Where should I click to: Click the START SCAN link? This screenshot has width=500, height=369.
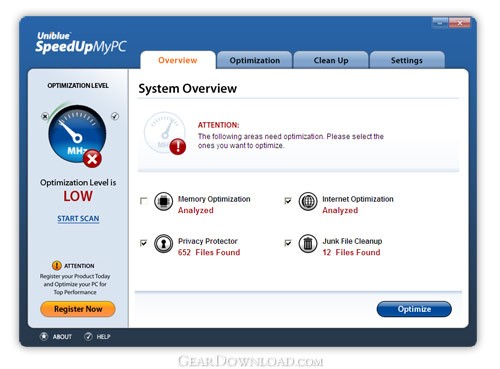point(78,219)
